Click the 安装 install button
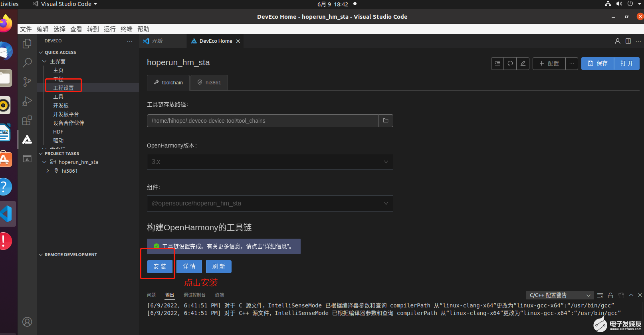 coord(160,267)
